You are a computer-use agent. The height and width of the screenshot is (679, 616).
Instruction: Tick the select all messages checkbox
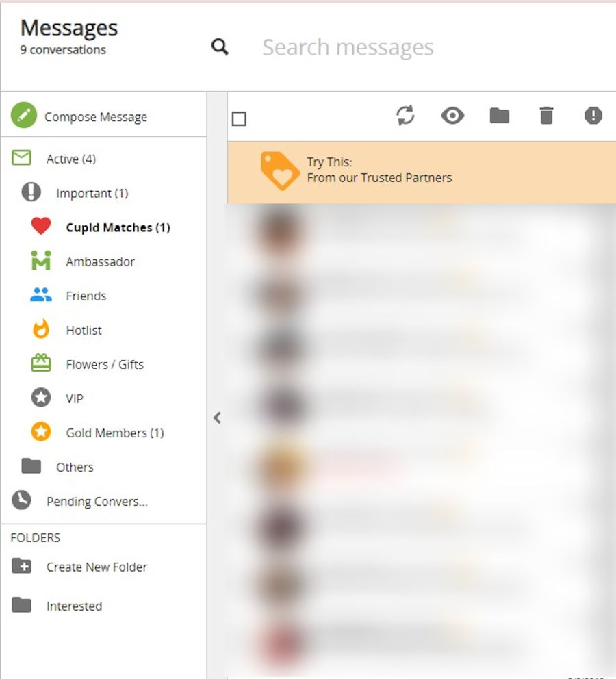click(x=239, y=118)
